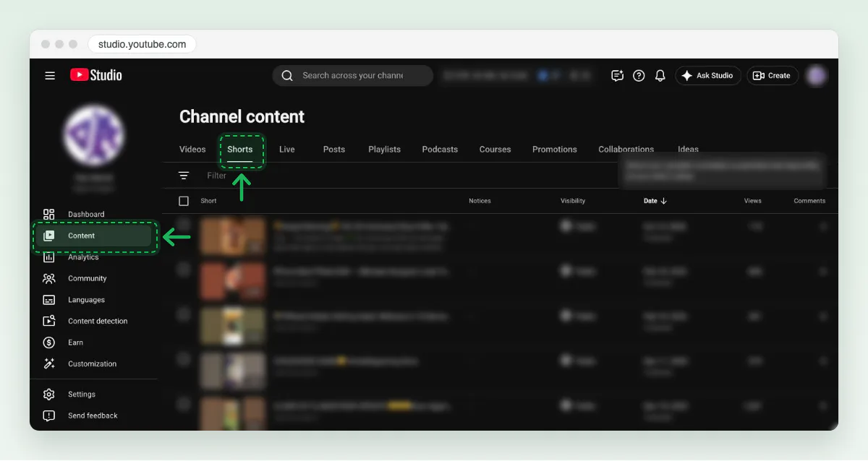Switch to the Podcasts tab
The width and height of the screenshot is (868, 461).
click(x=440, y=150)
